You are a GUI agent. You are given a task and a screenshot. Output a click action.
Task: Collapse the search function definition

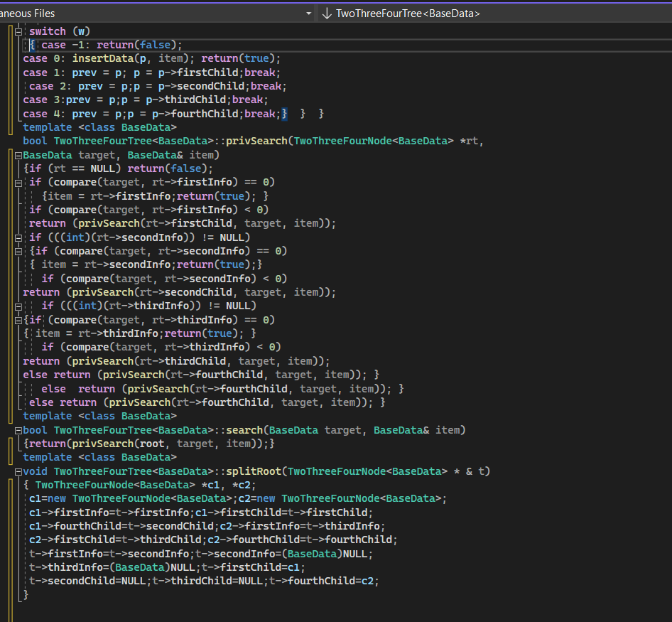pyautogui.click(x=18, y=430)
